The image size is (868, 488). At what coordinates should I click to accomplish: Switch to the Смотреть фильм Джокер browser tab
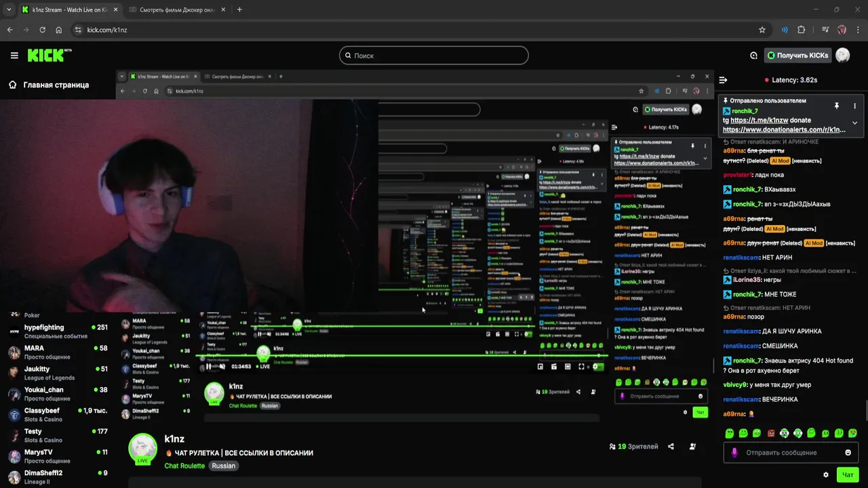pyautogui.click(x=178, y=9)
